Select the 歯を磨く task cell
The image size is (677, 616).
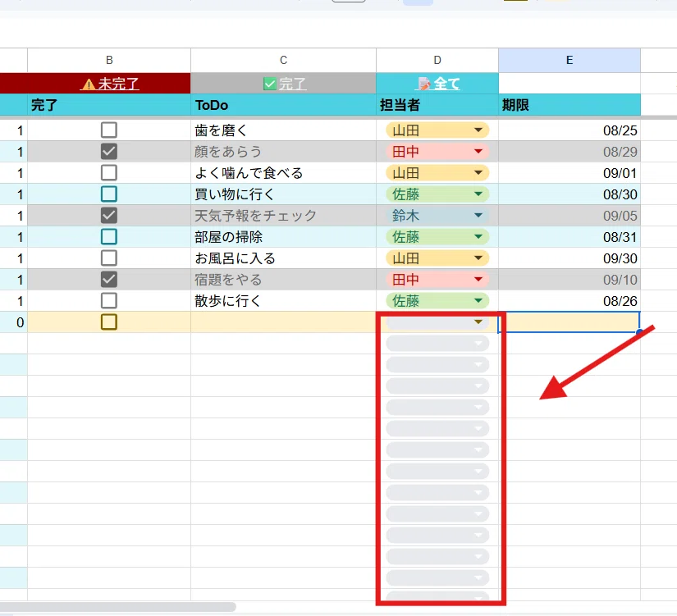click(x=283, y=130)
